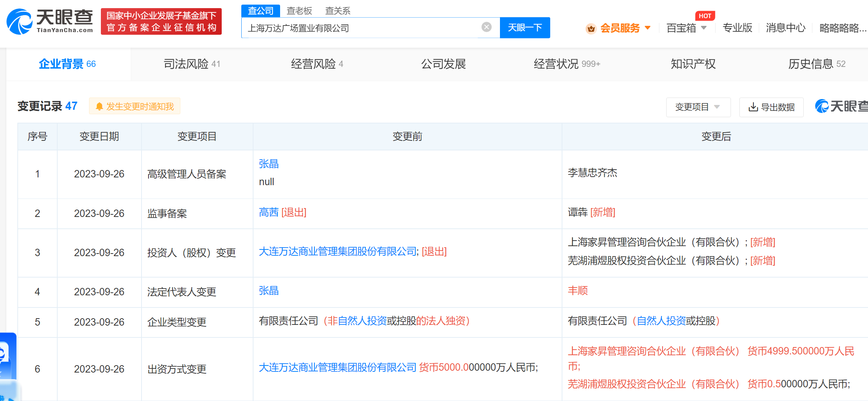The height and width of the screenshot is (401, 868).
Task: Click 自然人投资 link in 变更后 column
Action: click(x=661, y=321)
